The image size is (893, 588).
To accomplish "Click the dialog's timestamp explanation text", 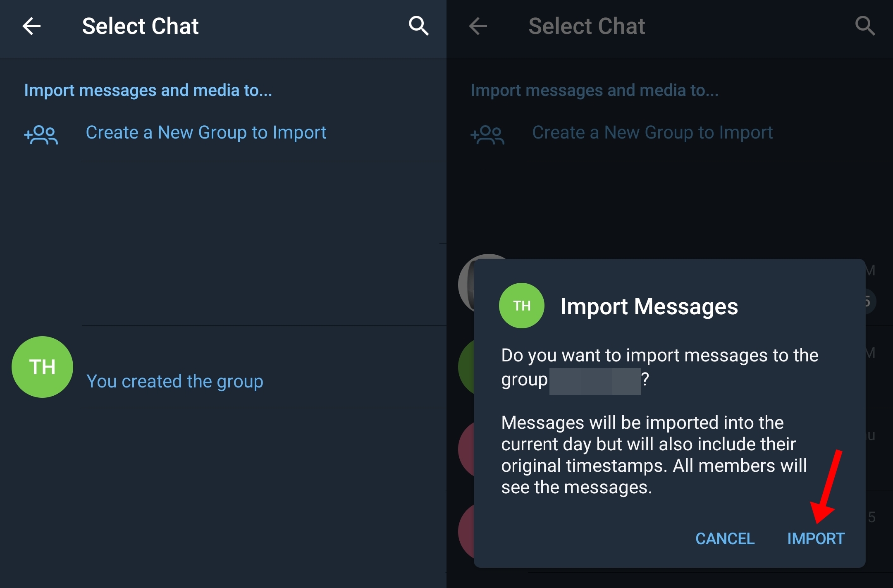I will tap(653, 455).
